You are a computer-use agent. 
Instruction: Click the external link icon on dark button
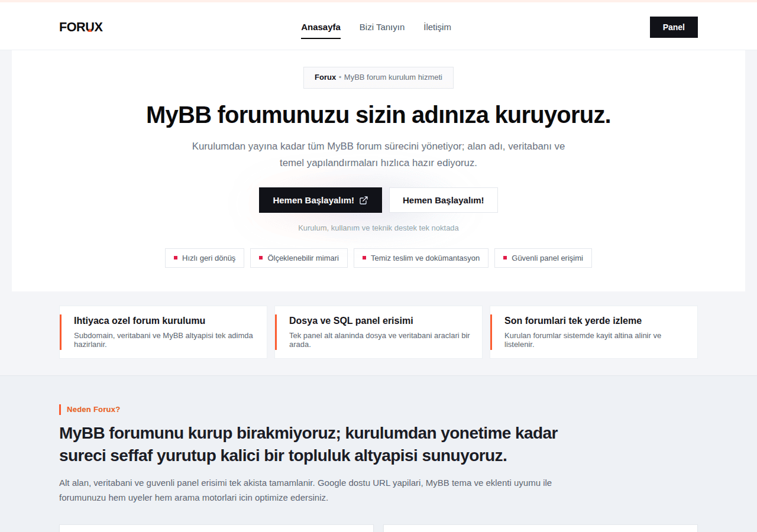(364, 200)
